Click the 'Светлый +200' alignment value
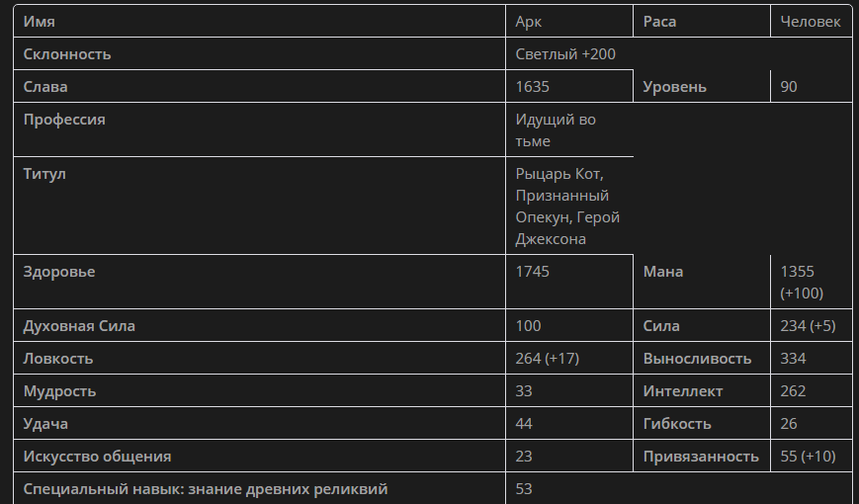This screenshot has height=504, width=859. 565,54
